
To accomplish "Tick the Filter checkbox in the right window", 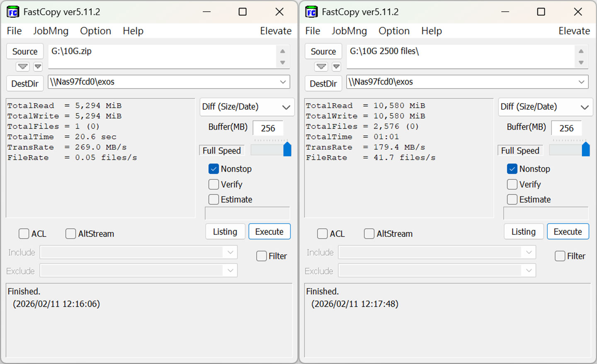I will 560,256.
